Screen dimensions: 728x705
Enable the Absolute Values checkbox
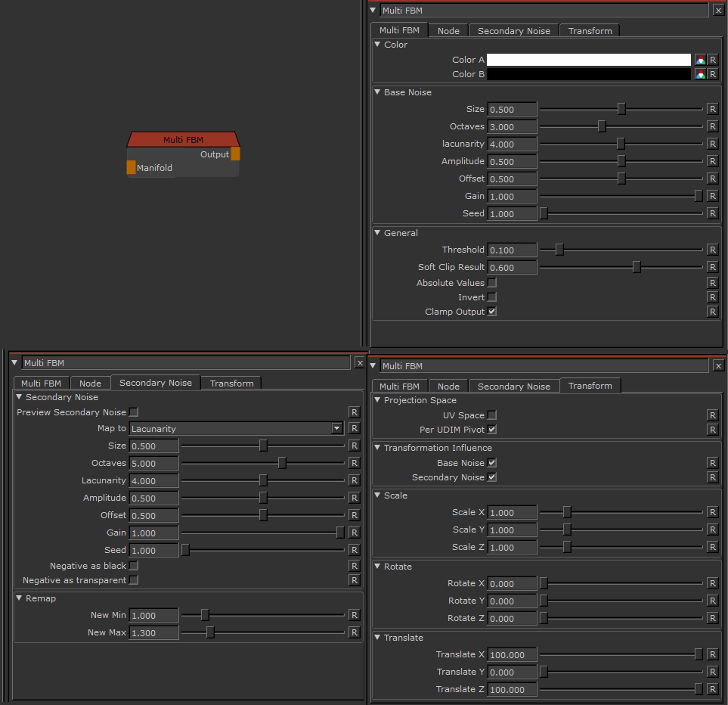click(492, 283)
